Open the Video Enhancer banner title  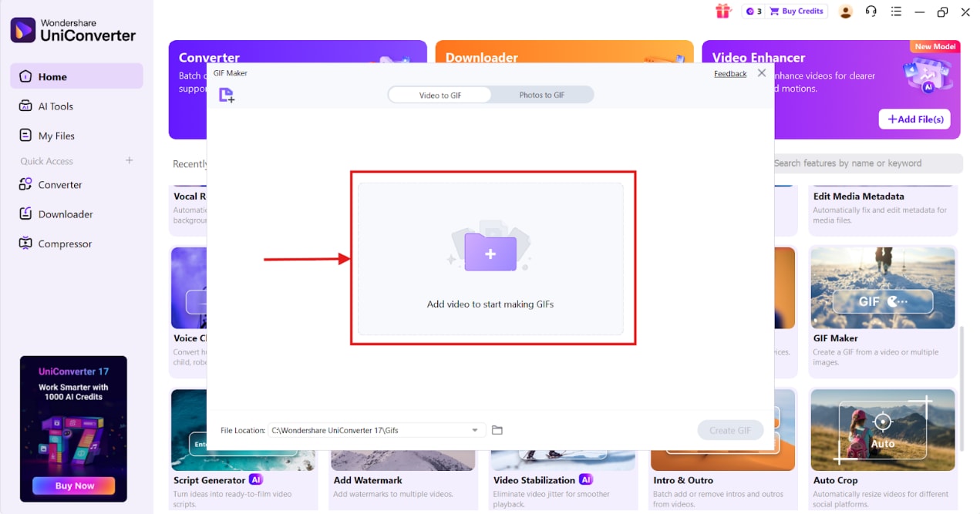coord(759,57)
